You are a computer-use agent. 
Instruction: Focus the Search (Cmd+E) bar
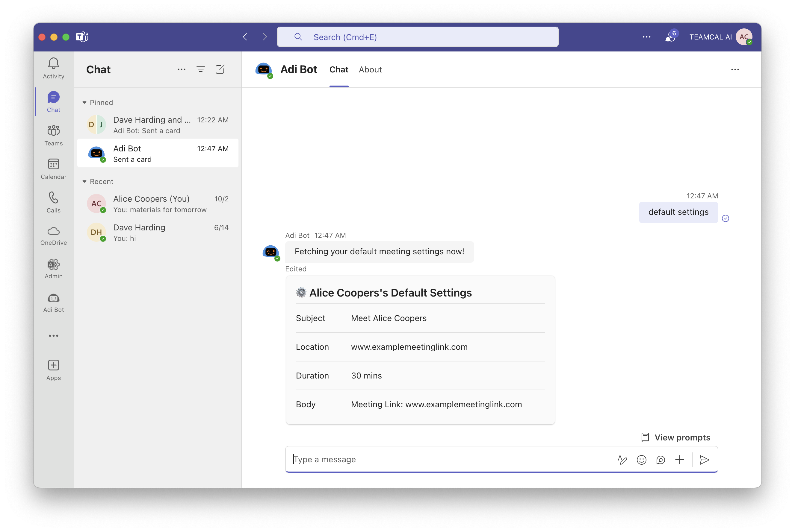point(418,37)
